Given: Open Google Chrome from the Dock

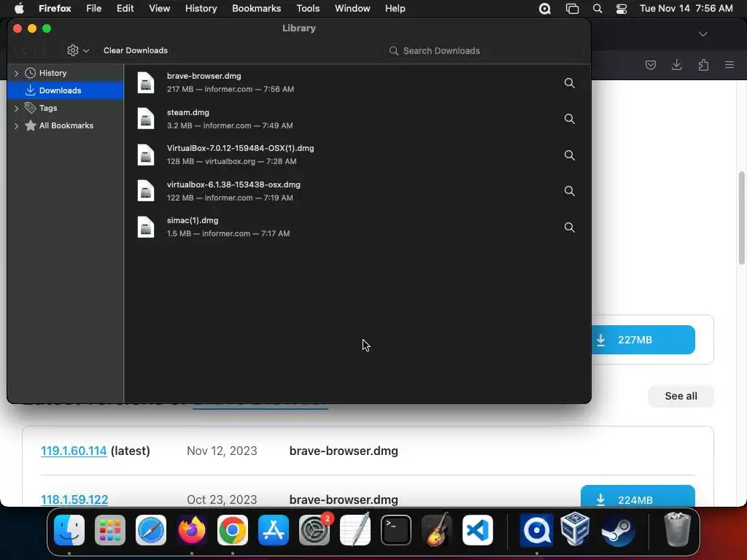Looking at the screenshot, I should (x=233, y=529).
